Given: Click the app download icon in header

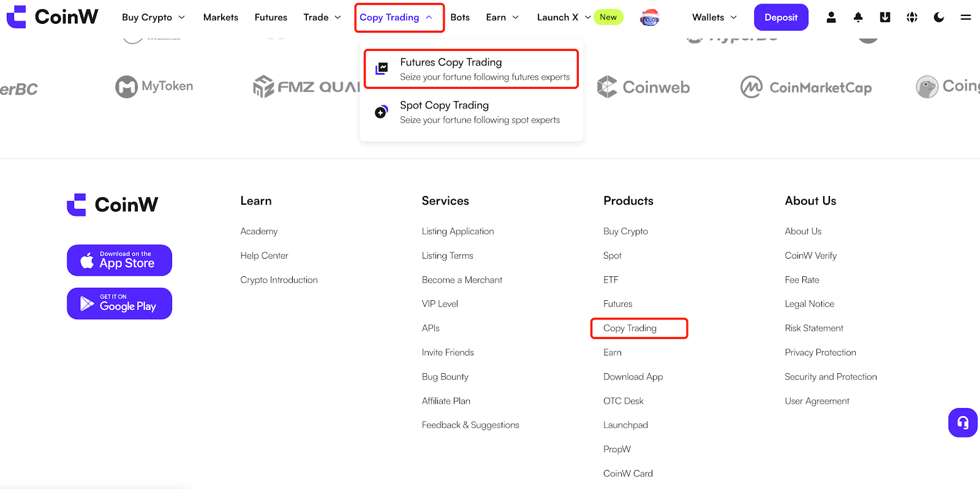Looking at the screenshot, I should (x=885, y=17).
